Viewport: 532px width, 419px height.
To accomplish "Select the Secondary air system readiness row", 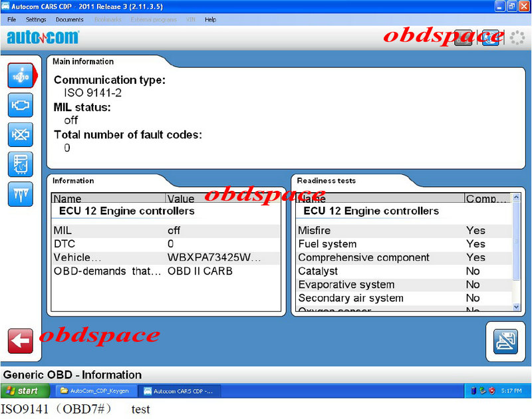I will click(x=404, y=298).
